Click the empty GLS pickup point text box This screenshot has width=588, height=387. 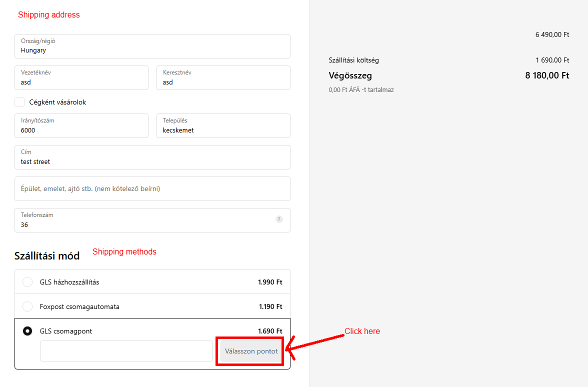126,351
